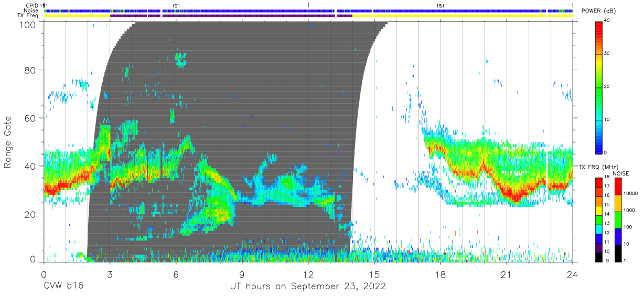Click the Noise row label at top
Screen dimensions: 644x297
30,10
